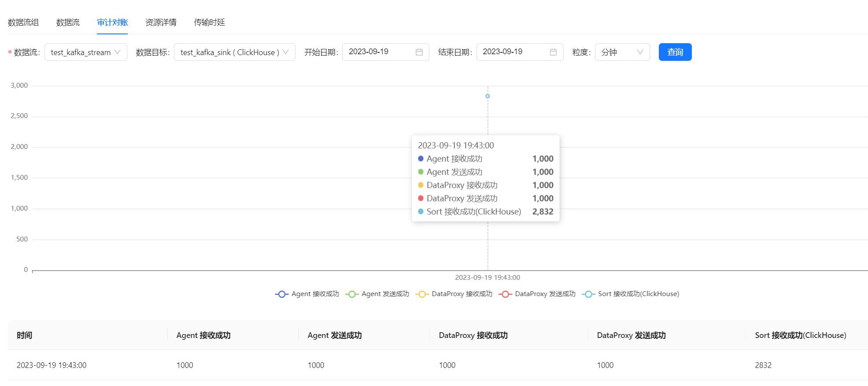
Task: Hide Sort 接收成功(ClickHouse) legend series
Action: click(x=630, y=294)
